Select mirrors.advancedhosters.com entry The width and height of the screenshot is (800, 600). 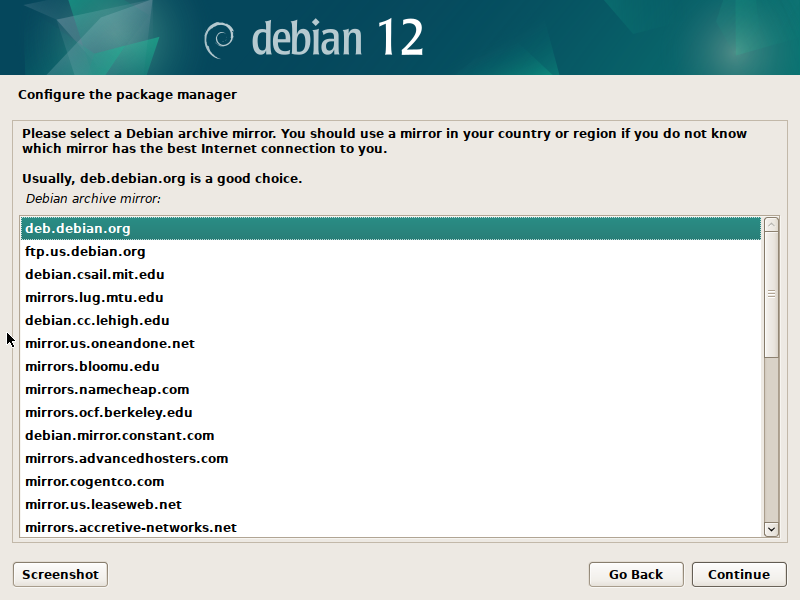[x=391, y=458]
